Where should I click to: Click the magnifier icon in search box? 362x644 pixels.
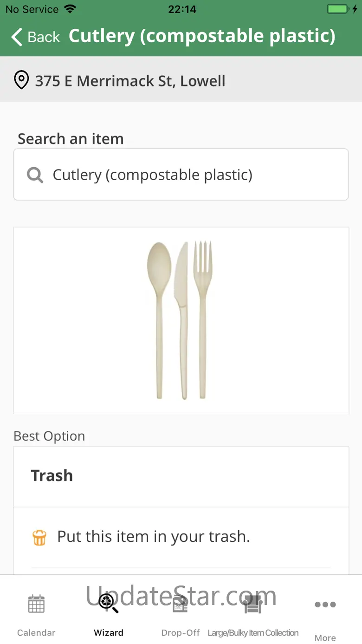(x=35, y=175)
